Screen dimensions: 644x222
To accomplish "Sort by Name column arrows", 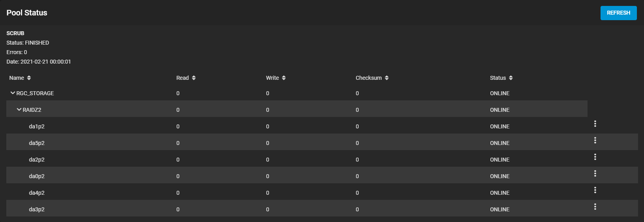I will (x=29, y=78).
